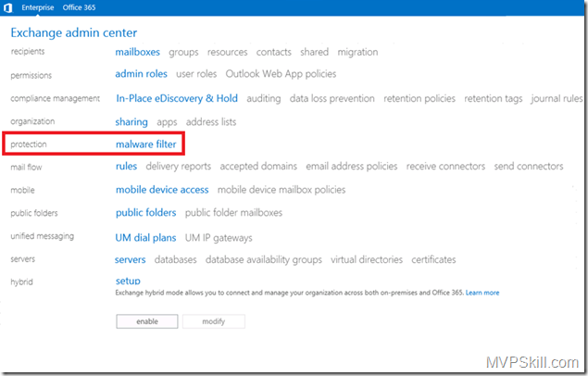This screenshot has height=376, width=588.
Task: Go to public folders link
Action: [x=146, y=213]
